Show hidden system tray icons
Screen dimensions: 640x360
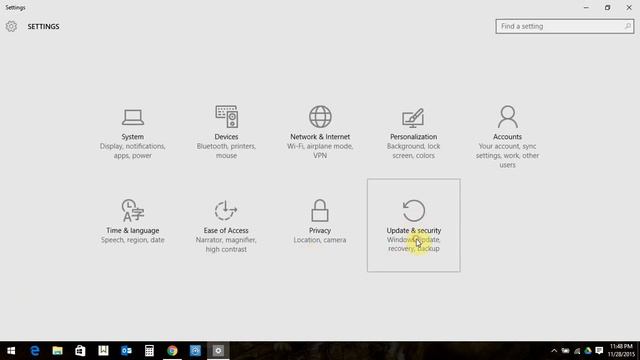tap(554, 351)
